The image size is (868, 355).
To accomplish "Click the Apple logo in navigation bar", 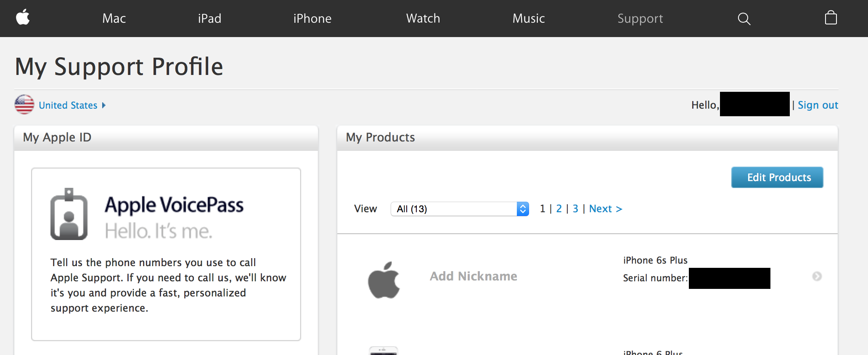I will coord(23,18).
